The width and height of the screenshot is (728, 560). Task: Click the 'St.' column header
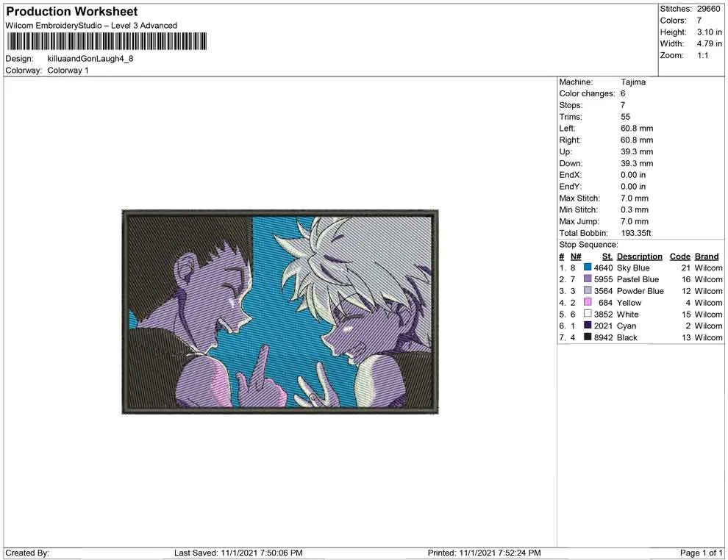pos(607,256)
